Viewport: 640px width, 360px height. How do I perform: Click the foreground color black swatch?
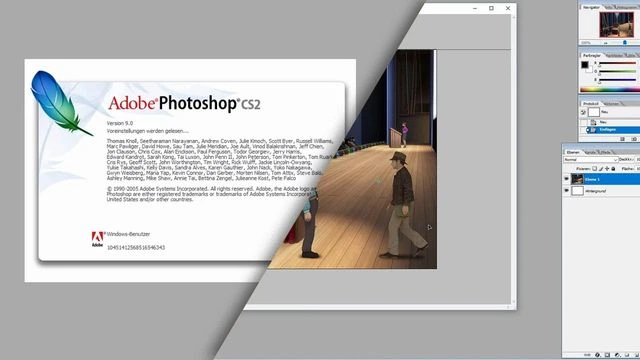[585, 64]
